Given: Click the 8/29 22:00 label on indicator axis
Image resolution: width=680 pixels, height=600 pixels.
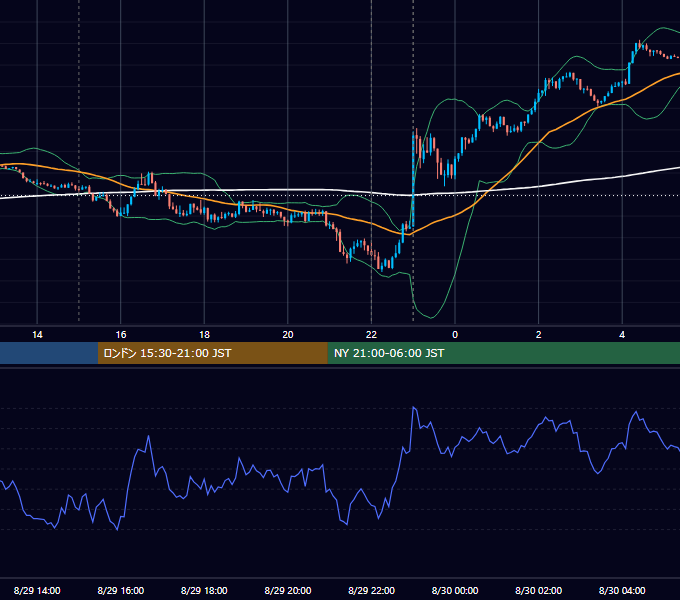Looking at the screenshot, I should point(371,590).
